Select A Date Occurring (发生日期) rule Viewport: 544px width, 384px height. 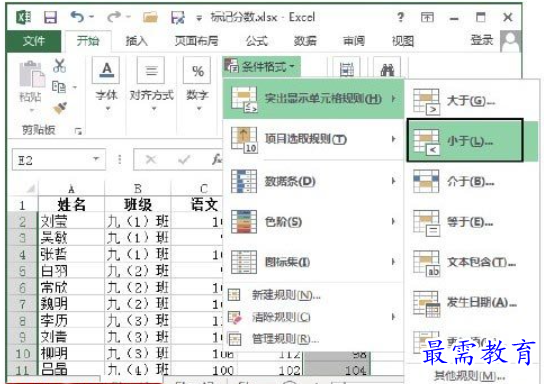click(473, 303)
